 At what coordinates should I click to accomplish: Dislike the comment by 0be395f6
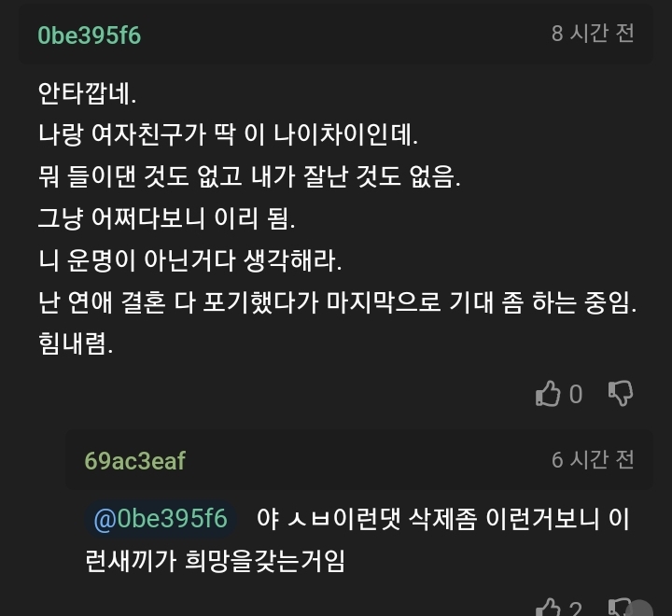(621, 394)
